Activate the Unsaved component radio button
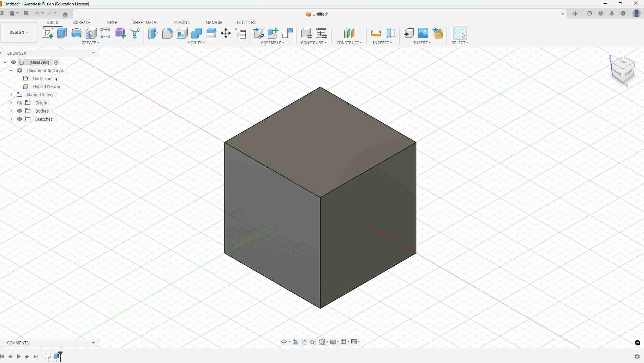This screenshot has width=644, height=363. pyautogui.click(x=56, y=62)
